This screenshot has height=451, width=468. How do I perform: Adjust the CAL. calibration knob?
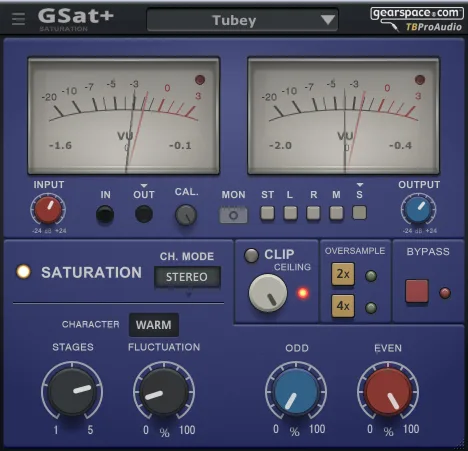[x=186, y=215]
